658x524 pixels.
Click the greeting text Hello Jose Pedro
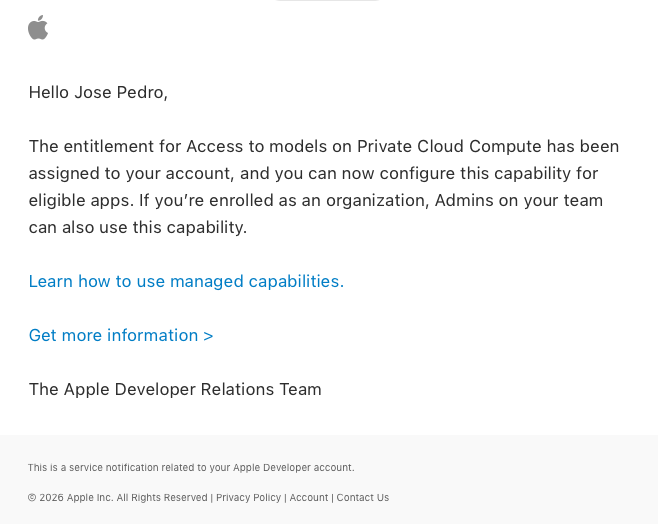click(98, 92)
